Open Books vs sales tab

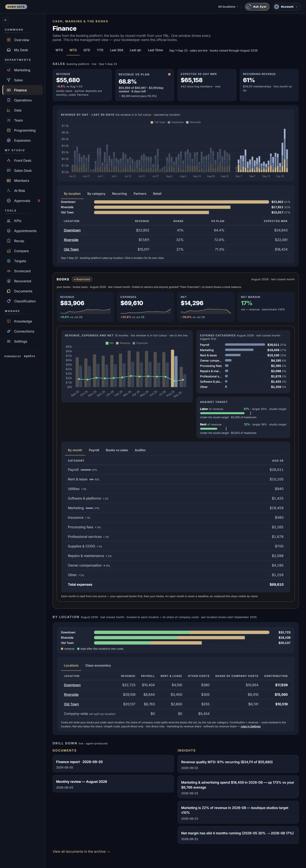pyautogui.click(x=117, y=450)
